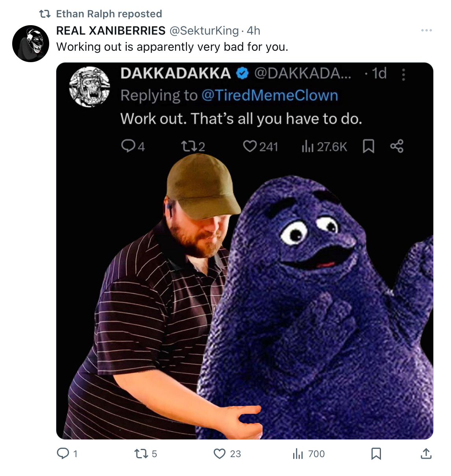The height and width of the screenshot is (476, 451).
Task: Visit the @SekturKing handle
Action: 204,31
